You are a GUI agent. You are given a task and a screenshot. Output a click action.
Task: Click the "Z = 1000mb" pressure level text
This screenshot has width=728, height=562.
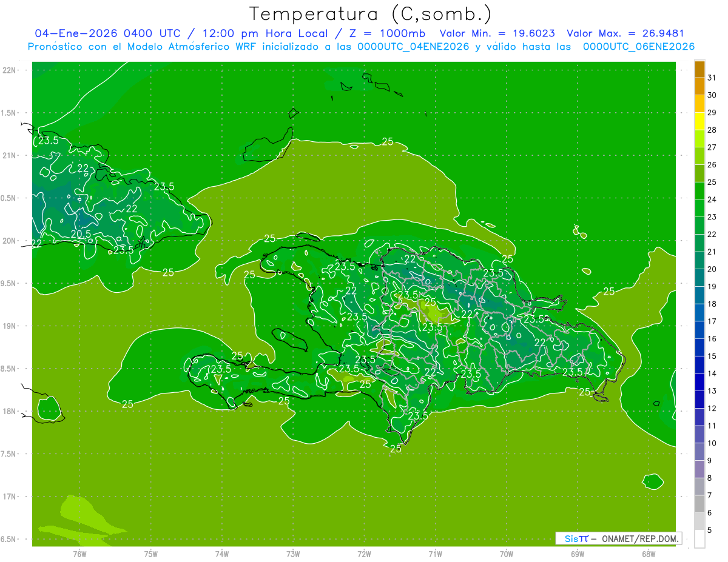click(x=387, y=33)
